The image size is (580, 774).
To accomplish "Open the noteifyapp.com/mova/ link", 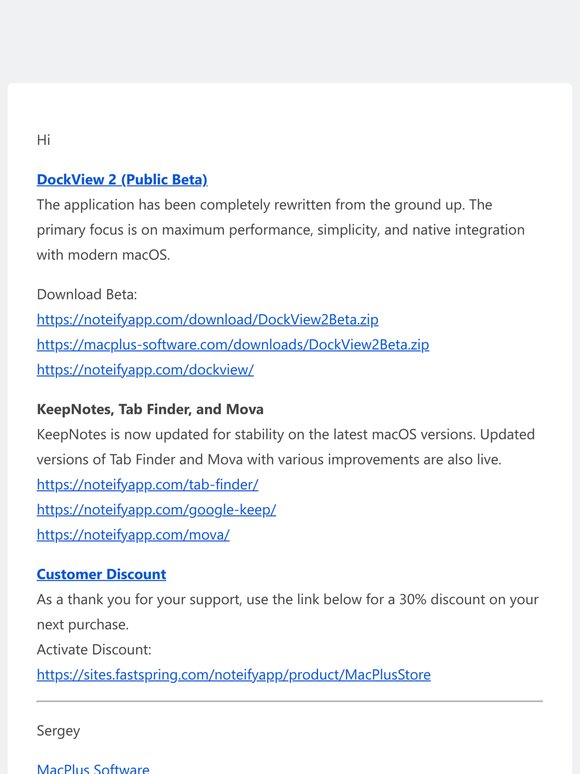I will 133,535.
